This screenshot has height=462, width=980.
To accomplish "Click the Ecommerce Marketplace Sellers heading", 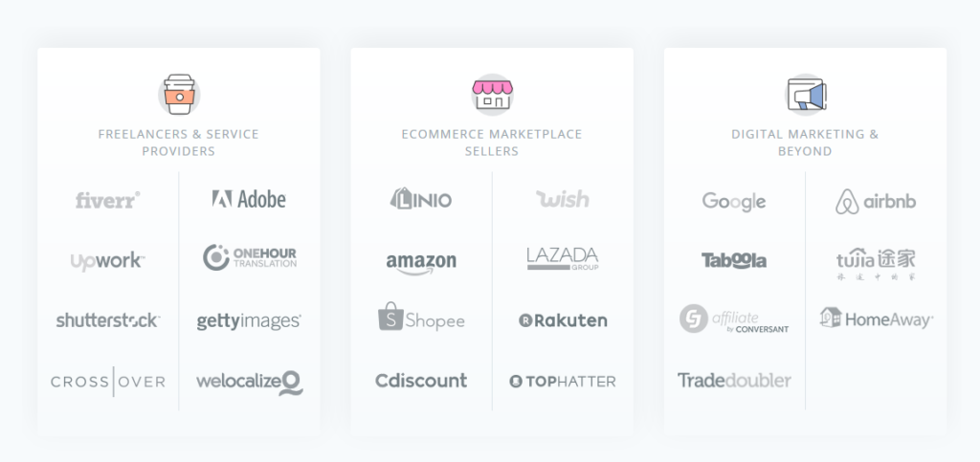I will click(492, 143).
